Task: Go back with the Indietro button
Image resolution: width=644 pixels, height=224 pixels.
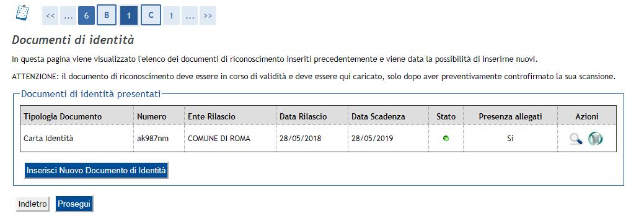Action: click(x=32, y=204)
